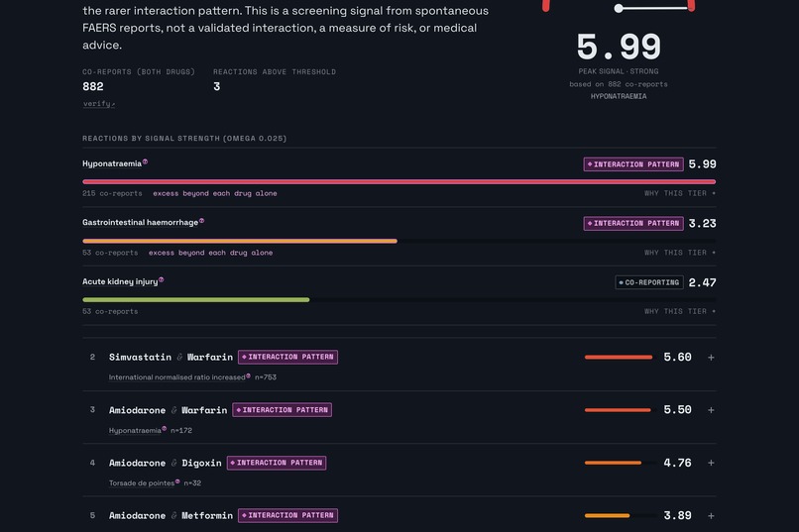Click the n=32 count
Screen dimensions: 799x532
(x=192, y=483)
